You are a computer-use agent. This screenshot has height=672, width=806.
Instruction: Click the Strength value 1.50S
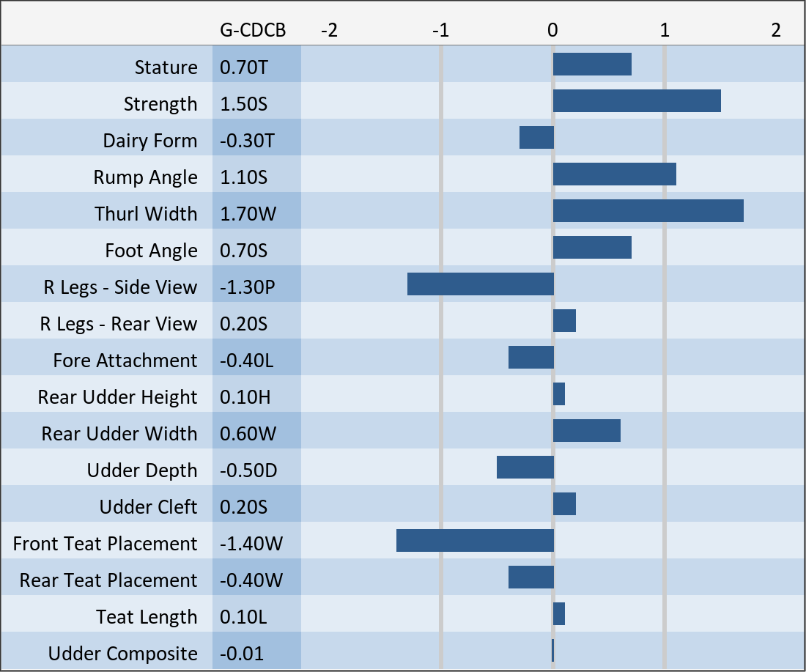point(244,104)
